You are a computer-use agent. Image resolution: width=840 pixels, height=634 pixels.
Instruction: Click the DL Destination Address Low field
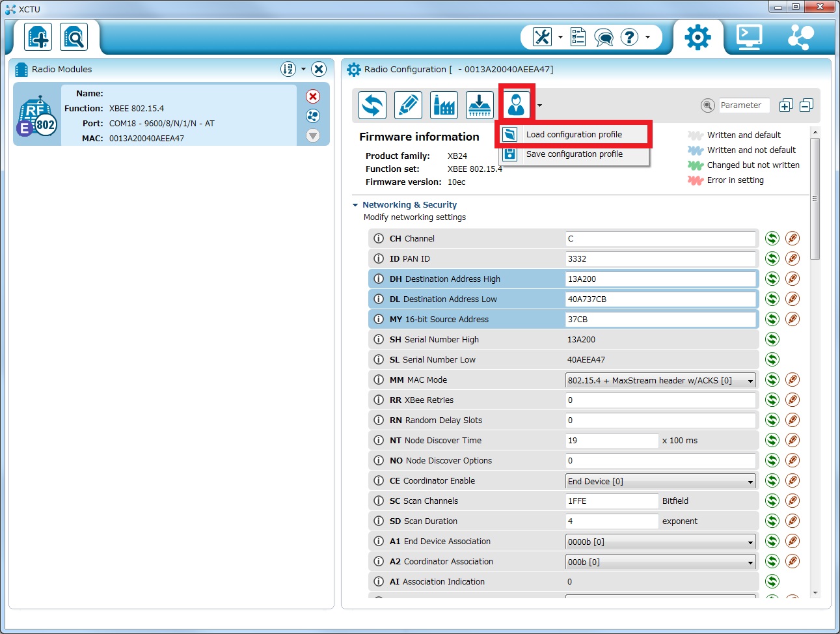pos(661,299)
